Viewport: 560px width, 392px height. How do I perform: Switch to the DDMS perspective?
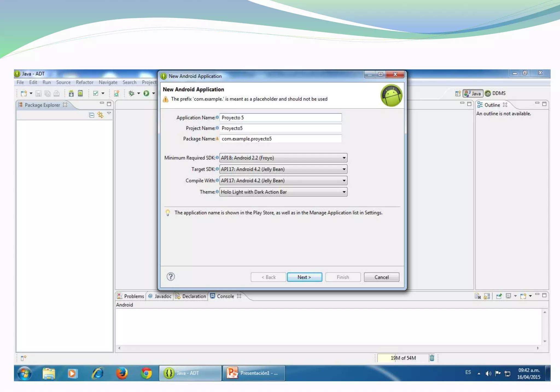click(x=495, y=93)
